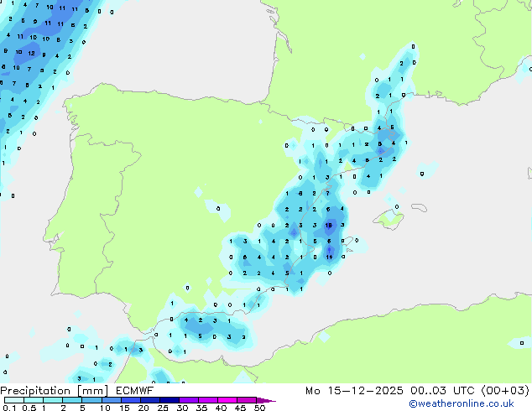Click the 5–10 mm legend color swatch
532x411 pixels.
[x=92, y=400]
